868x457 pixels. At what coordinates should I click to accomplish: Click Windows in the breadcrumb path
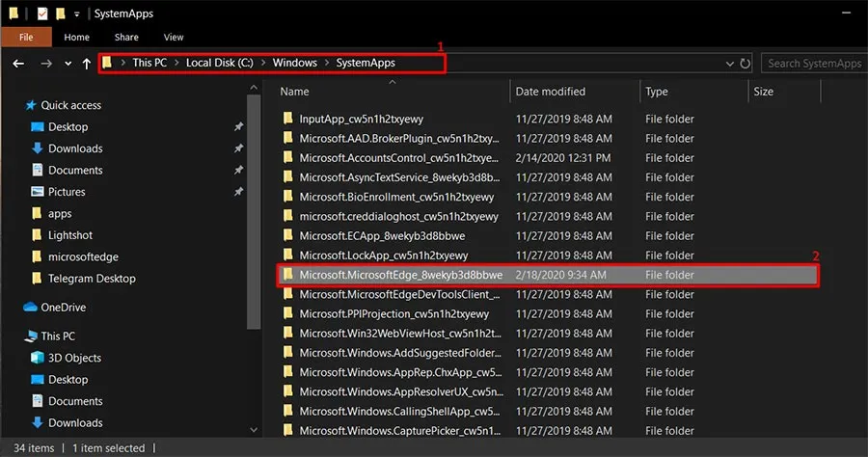click(x=294, y=63)
